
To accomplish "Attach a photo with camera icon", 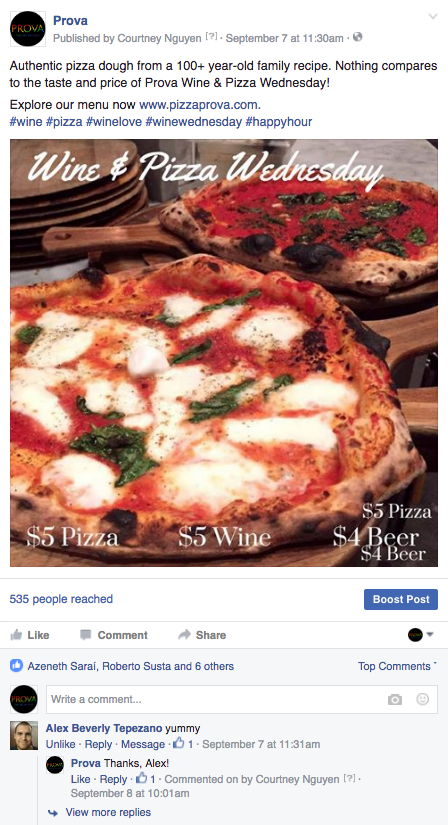I will 395,699.
